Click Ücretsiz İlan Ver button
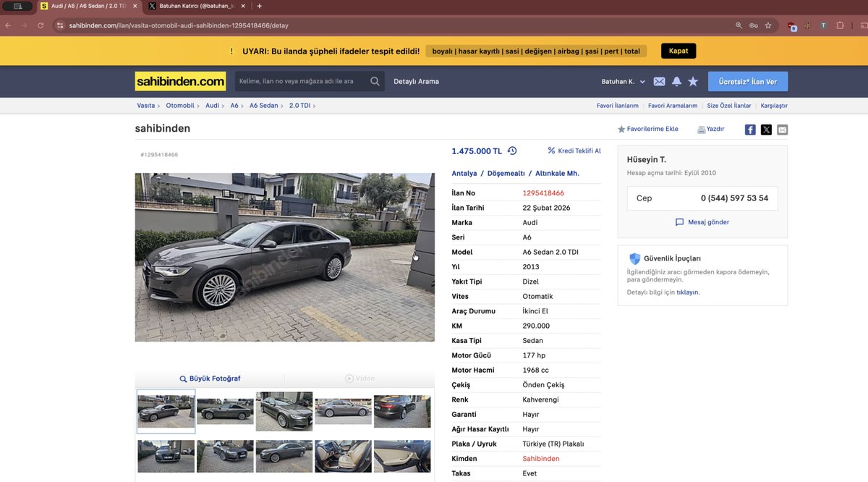This screenshot has height=482, width=868. (x=748, y=82)
